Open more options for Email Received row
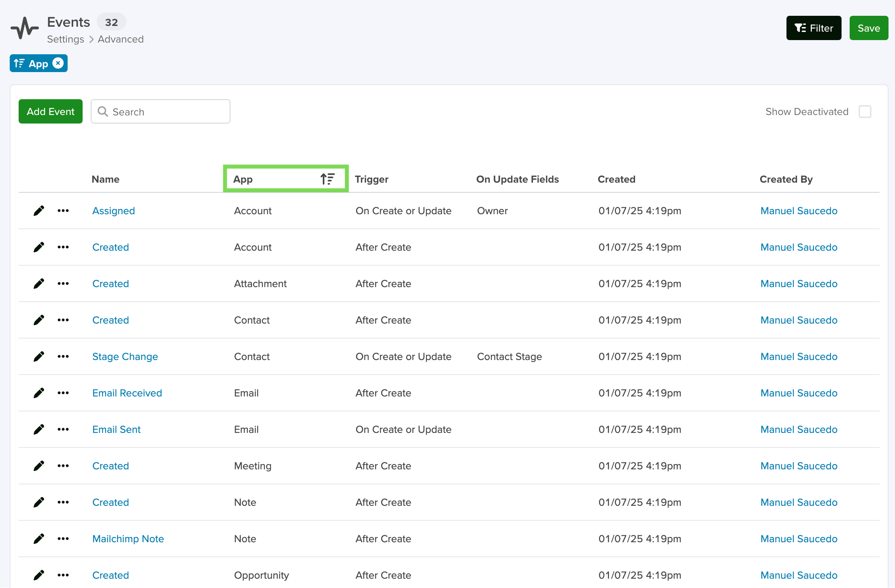Viewport: 895px width, 588px height. pyautogui.click(x=63, y=393)
